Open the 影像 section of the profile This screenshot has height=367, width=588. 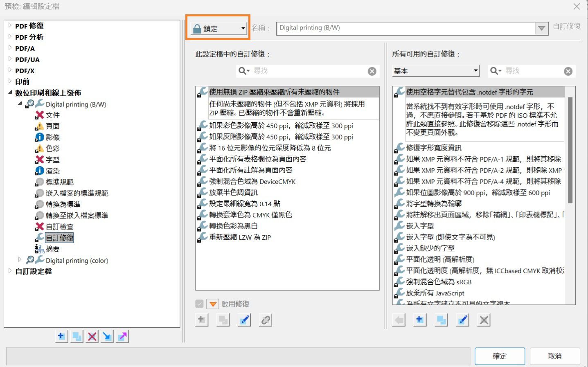52,137
